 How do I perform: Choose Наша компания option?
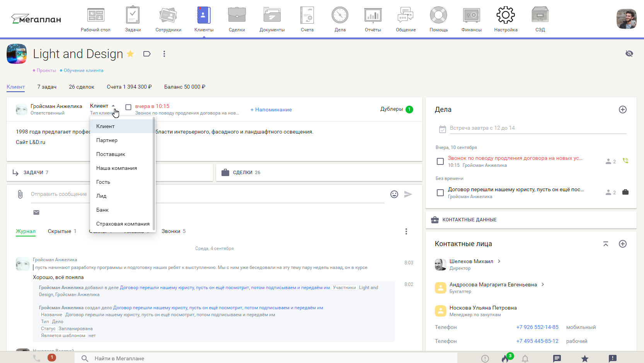click(122, 168)
